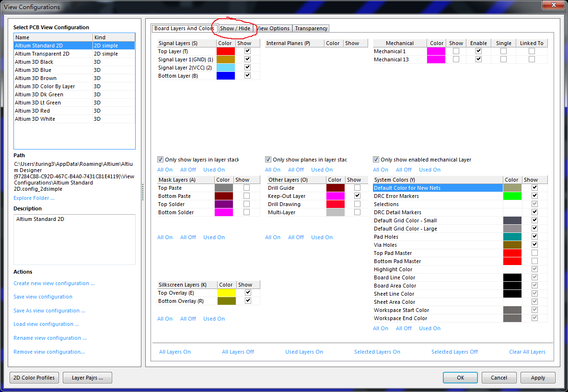Uncheck Show for Keep-Out Layer
Image resolution: width=568 pixels, height=392 pixels.
[x=357, y=196]
